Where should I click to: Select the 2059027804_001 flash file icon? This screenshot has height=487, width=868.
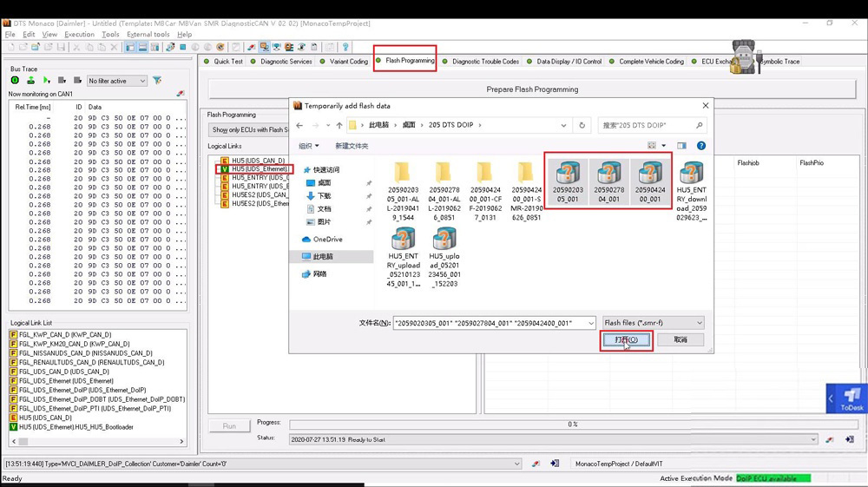609,181
